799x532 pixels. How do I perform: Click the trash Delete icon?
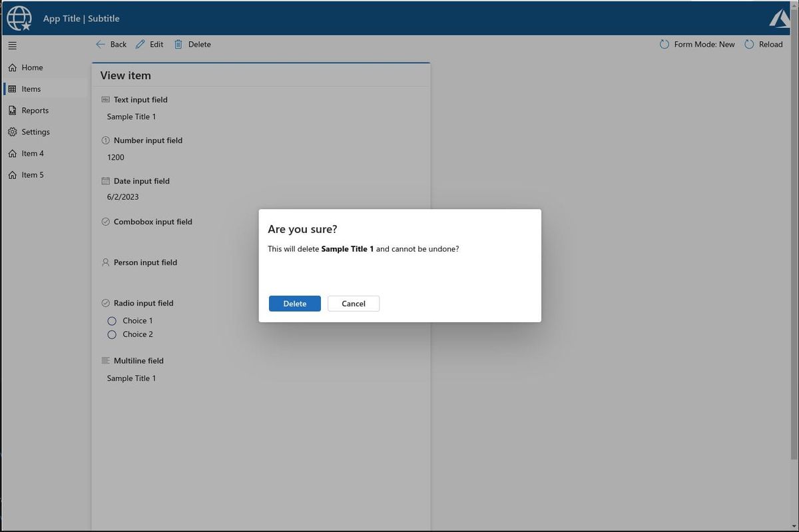[178, 44]
